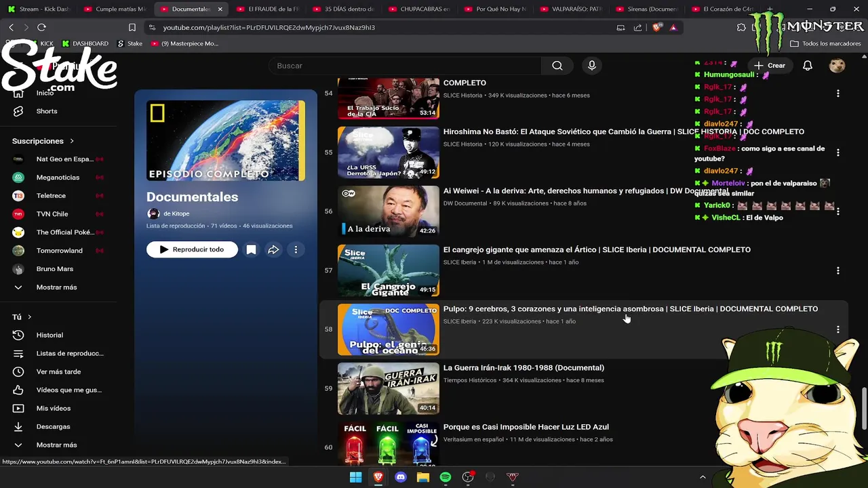This screenshot has height=488, width=868.
Task: Switch to the VALPARAÍSO tab
Action: (571, 9)
